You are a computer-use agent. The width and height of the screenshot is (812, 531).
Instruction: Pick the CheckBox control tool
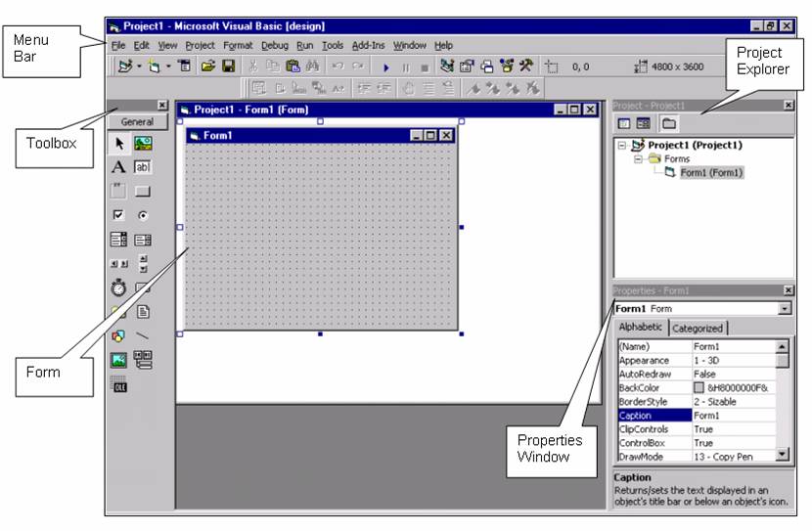(118, 215)
